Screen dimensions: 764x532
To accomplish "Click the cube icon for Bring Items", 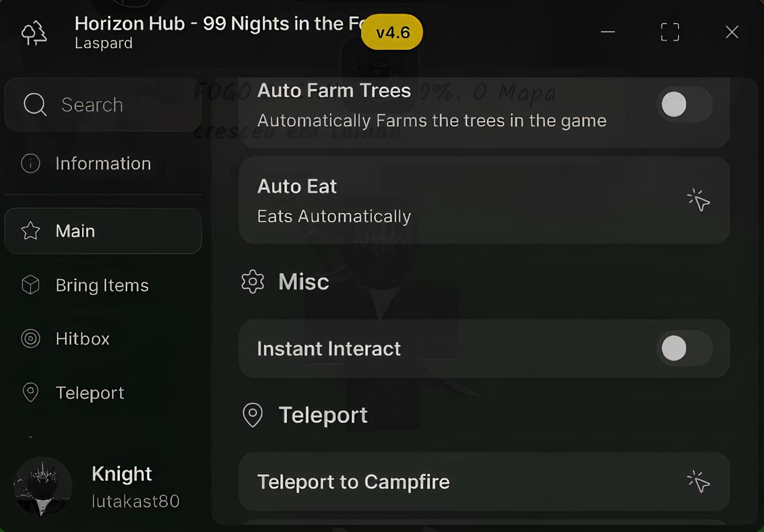I will tap(30, 286).
